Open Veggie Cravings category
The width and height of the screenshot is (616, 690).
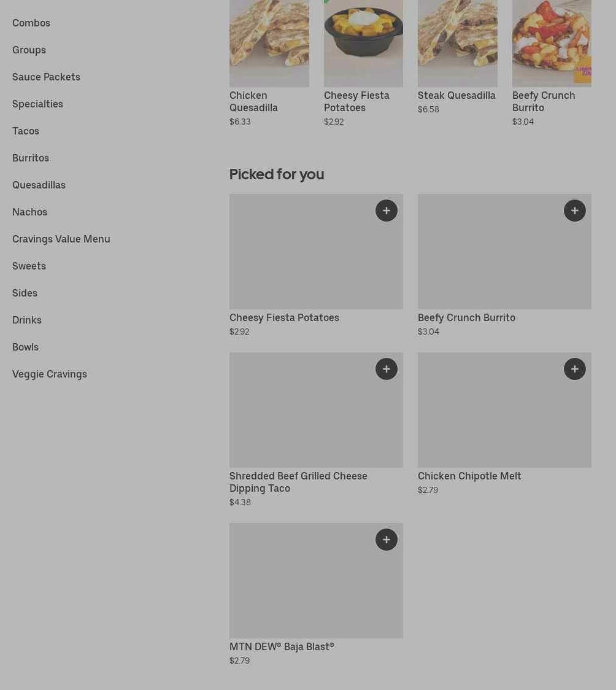click(50, 374)
